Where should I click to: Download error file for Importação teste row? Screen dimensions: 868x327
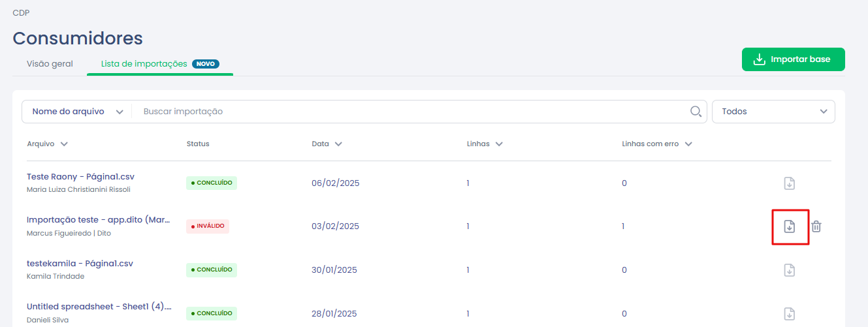tap(789, 226)
